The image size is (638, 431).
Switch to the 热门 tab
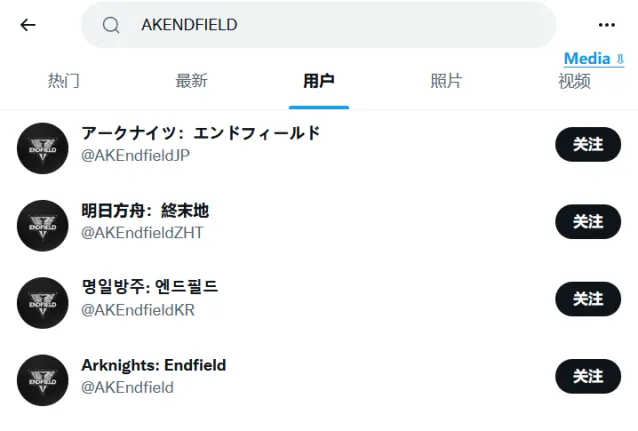63,81
